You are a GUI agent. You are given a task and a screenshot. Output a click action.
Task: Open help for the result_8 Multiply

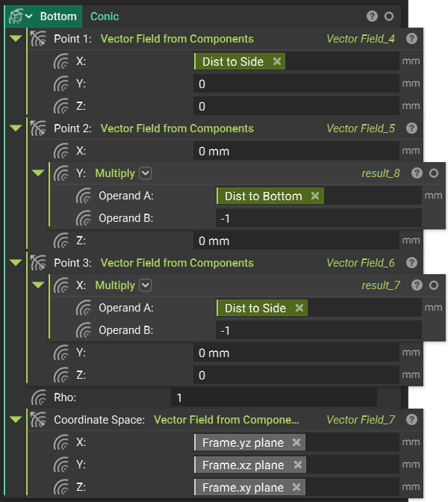(417, 173)
